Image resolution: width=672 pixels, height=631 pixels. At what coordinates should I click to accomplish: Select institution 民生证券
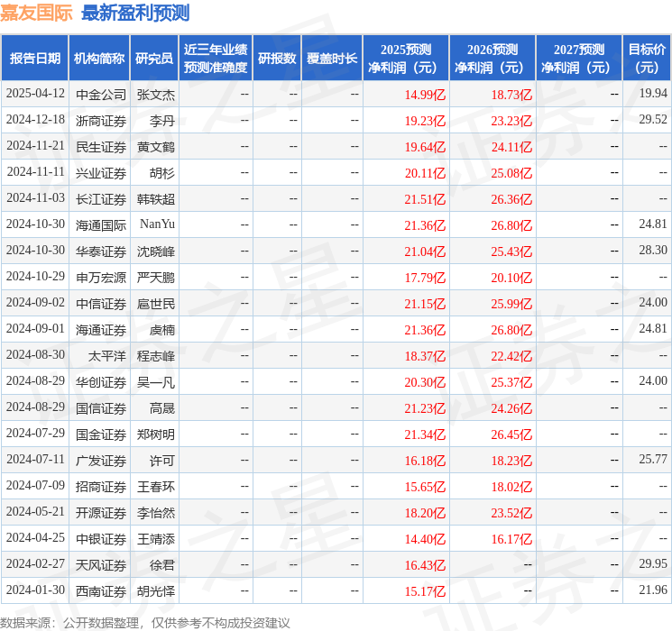click(x=101, y=147)
